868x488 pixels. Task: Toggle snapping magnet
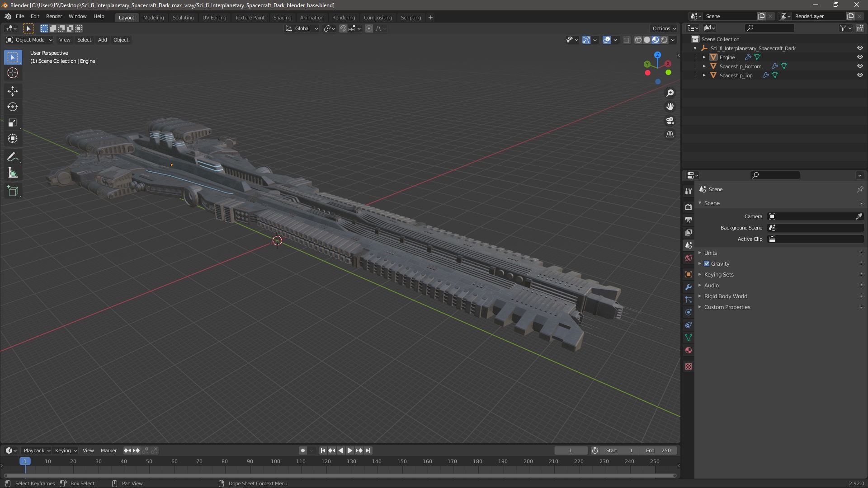pos(343,28)
